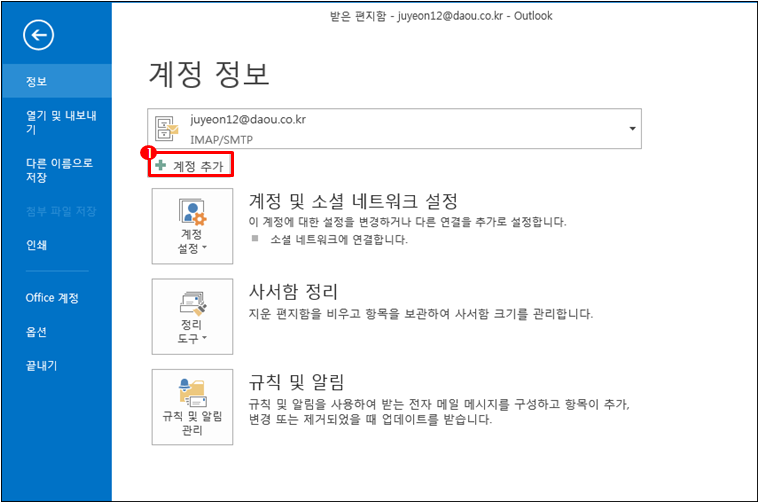Viewport: 759px width, 503px height.
Task: Click the window title 받은 편지함 text
Action: [358, 16]
